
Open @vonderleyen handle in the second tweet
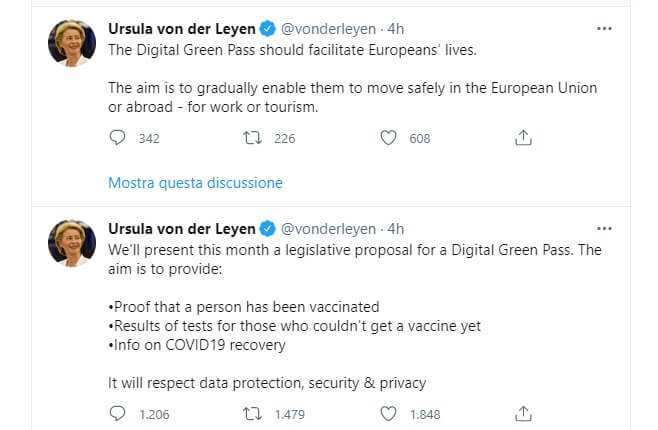(x=329, y=229)
